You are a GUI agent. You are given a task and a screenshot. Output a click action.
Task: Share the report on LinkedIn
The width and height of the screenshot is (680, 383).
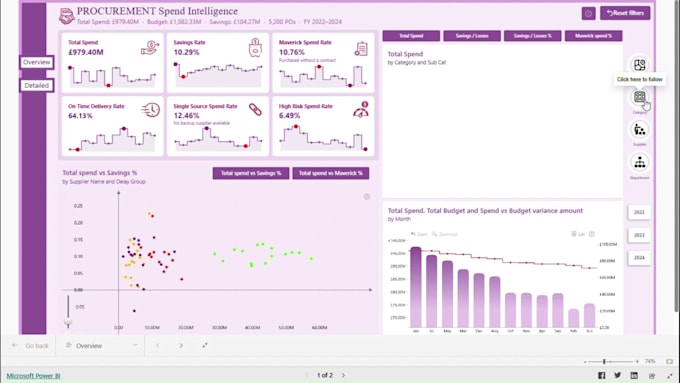pyautogui.click(x=634, y=376)
